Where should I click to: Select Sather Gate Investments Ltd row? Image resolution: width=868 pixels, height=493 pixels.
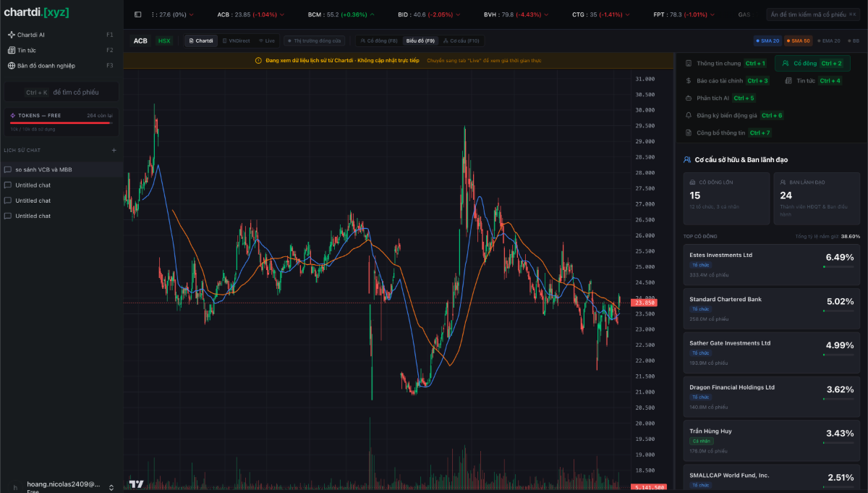click(772, 353)
